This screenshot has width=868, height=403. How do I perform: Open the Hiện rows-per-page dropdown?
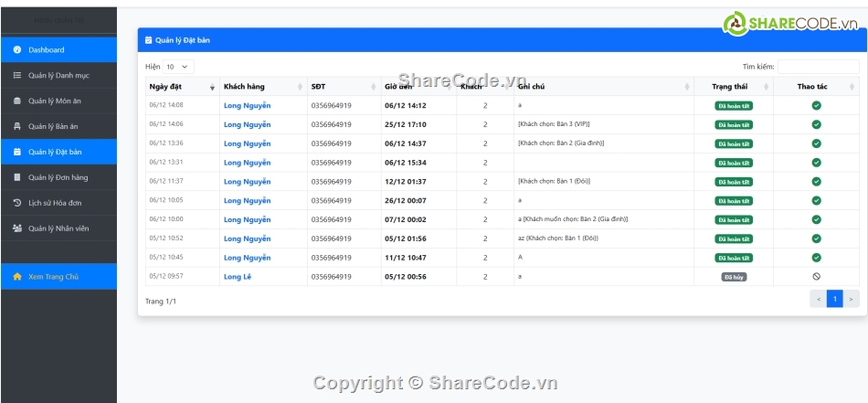[178, 67]
